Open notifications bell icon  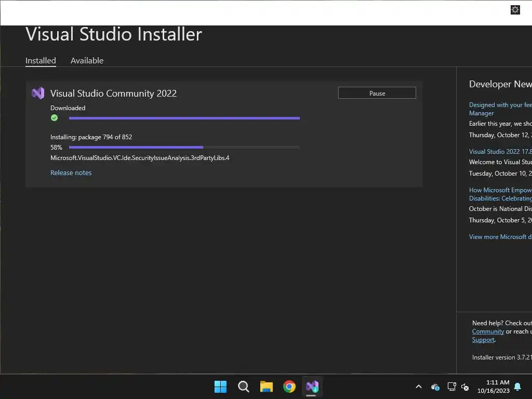(x=517, y=387)
